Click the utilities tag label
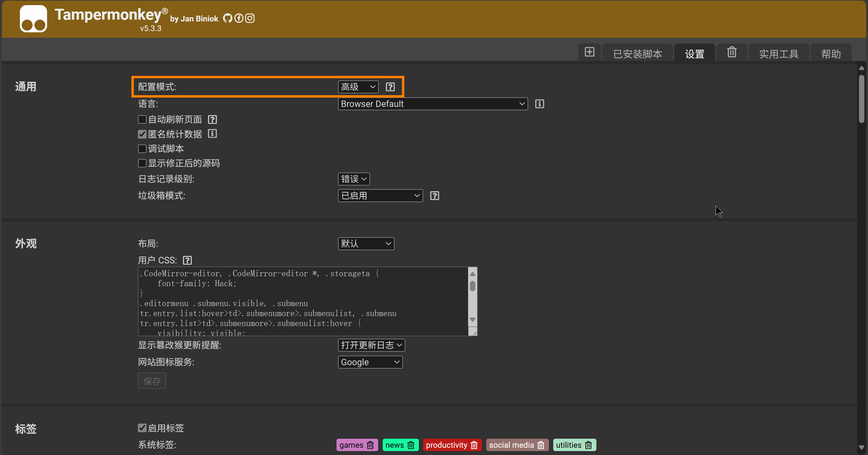This screenshot has height=455, width=868. coord(569,445)
